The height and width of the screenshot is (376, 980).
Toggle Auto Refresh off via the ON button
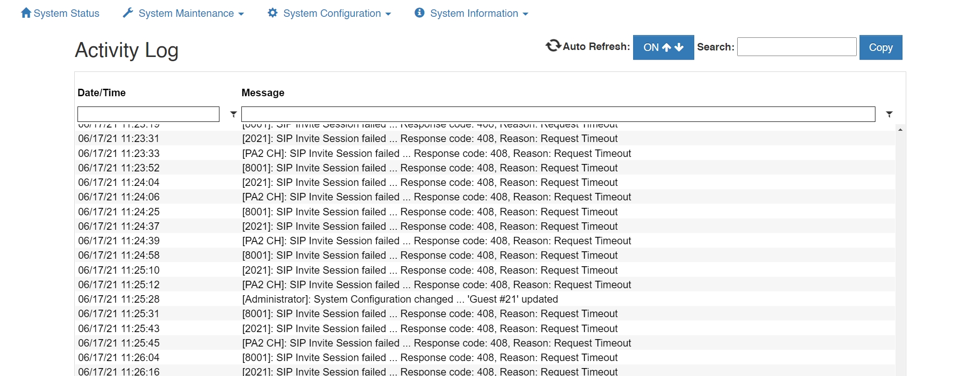point(652,47)
